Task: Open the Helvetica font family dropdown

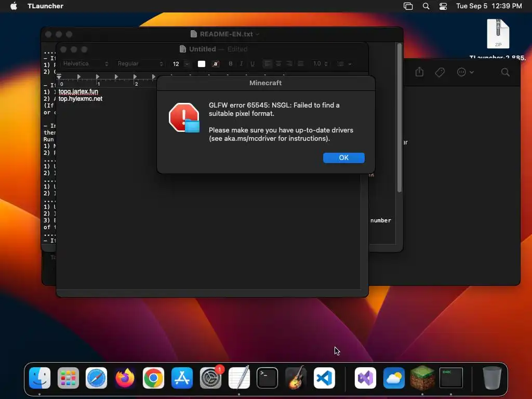Action: (x=86, y=64)
